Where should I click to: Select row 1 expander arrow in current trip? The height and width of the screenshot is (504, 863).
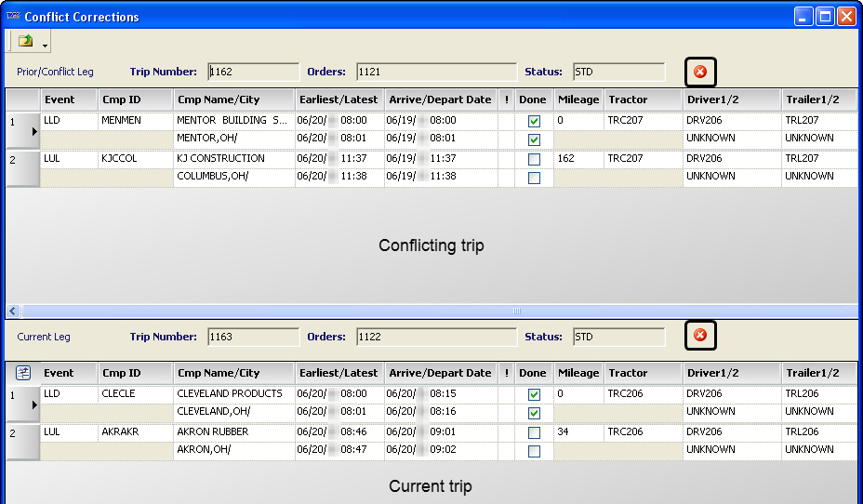click(34, 405)
